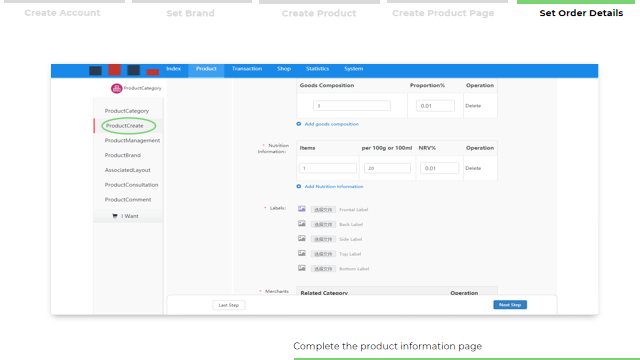Choose file for the Back Label
This screenshot has width=640, height=360.
323,224
